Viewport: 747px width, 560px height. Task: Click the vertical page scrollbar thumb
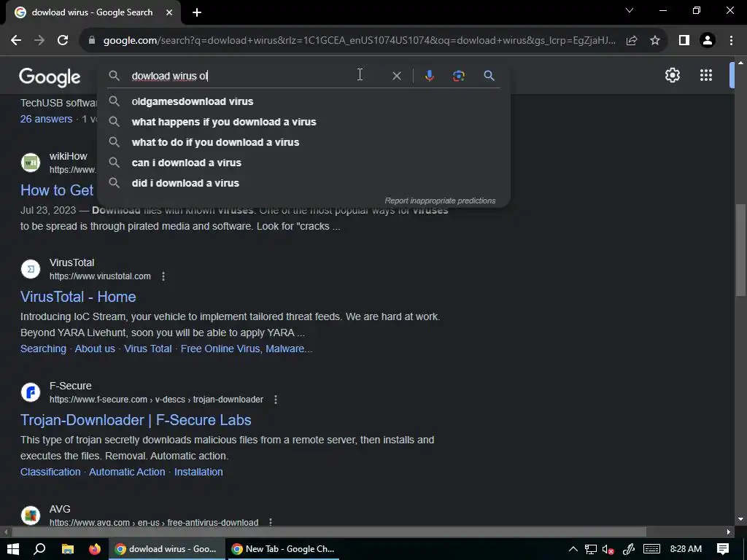[741, 250]
